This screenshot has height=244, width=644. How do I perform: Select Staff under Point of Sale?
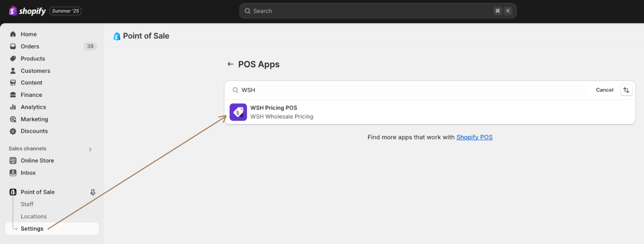[x=27, y=204]
